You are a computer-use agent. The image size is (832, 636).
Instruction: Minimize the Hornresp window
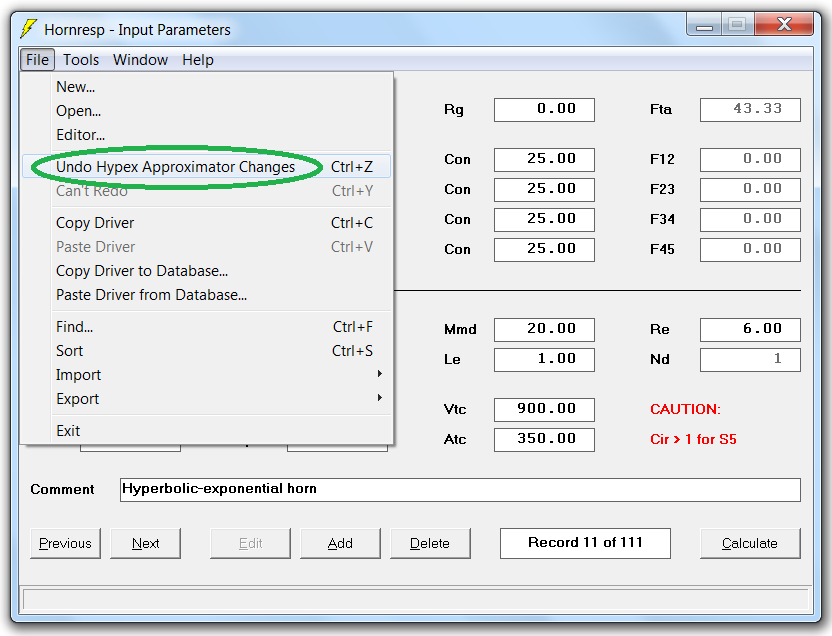click(x=704, y=25)
